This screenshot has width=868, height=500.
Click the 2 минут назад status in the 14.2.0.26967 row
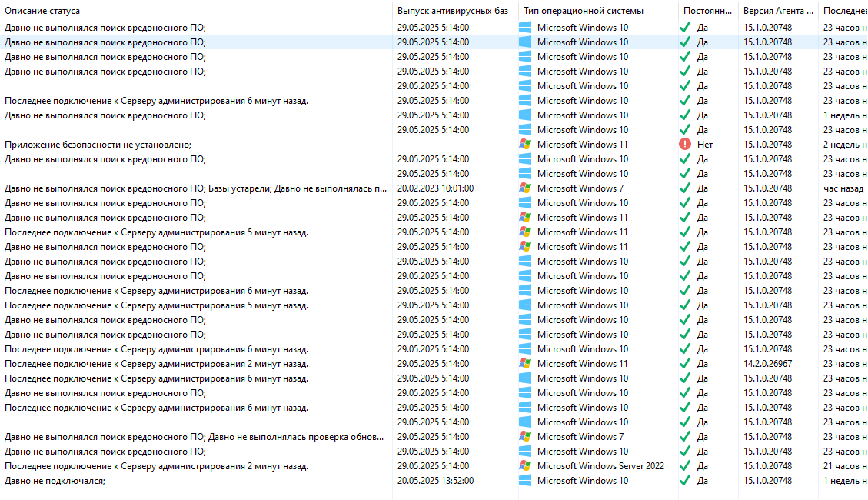coord(156,364)
